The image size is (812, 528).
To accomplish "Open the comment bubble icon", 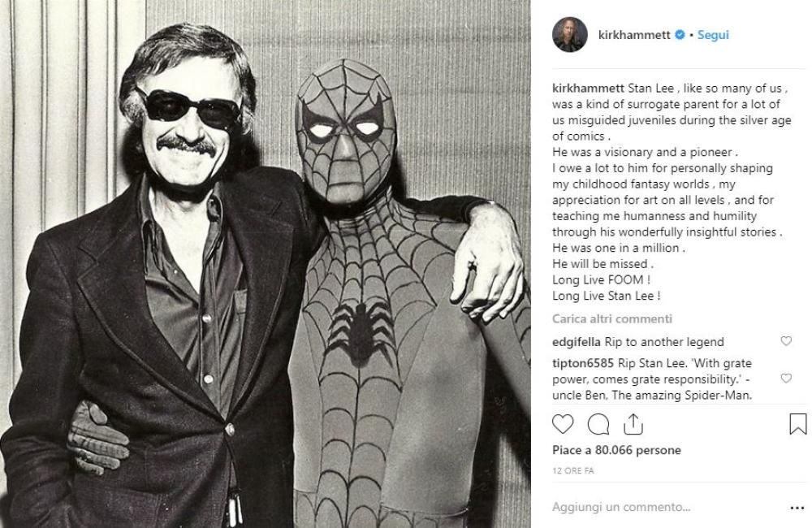I will pyautogui.click(x=598, y=424).
